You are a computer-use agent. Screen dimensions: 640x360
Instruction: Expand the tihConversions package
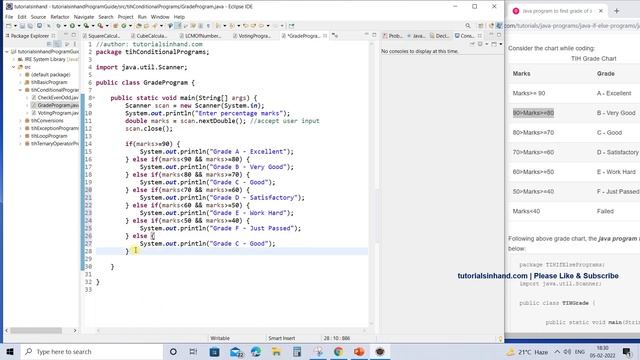(x=20, y=121)
